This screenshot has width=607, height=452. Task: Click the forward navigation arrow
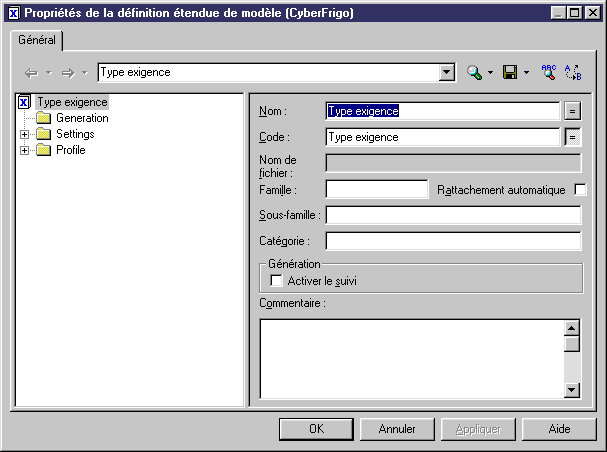coord(68,73)
